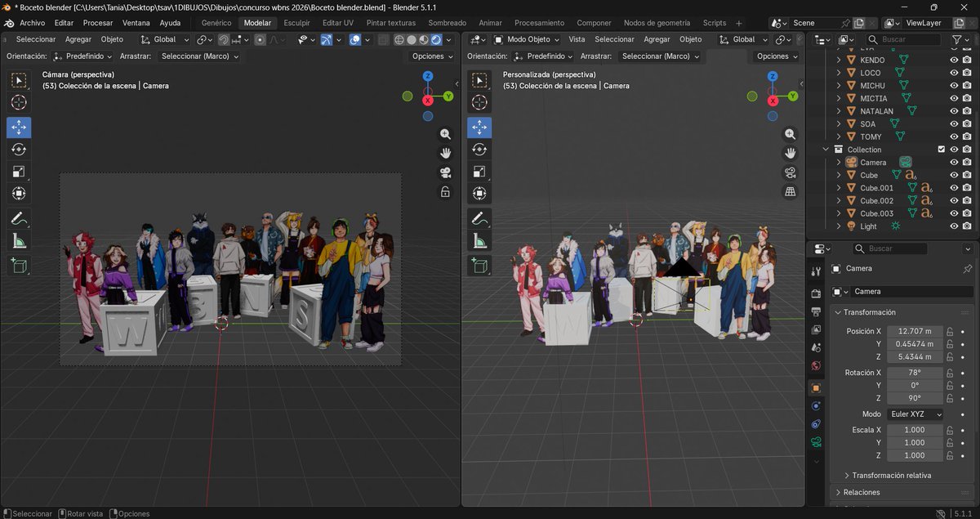This screenshot has width=980, height=519.
Task: Open the Scene properties tab
Action: pyautogui.click(x=816, y=347)
